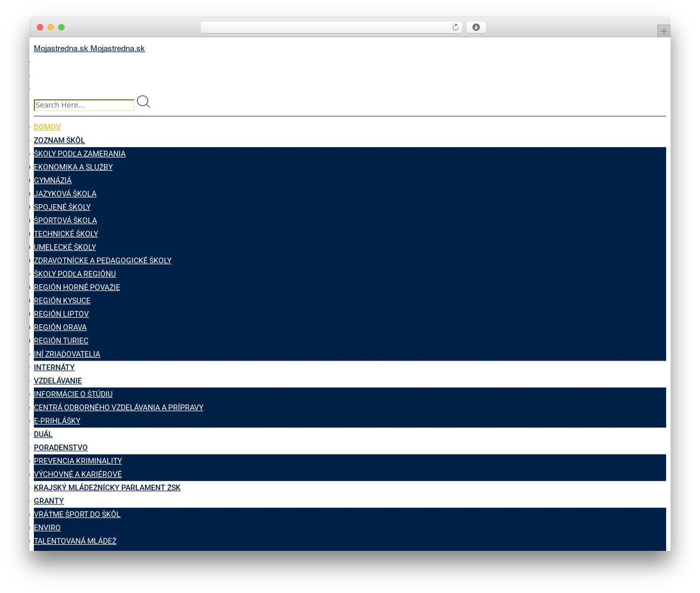The width and height of the screenshot is (700, 593).
Task: Open ENVIRO link
Action: tap(47, 528)
